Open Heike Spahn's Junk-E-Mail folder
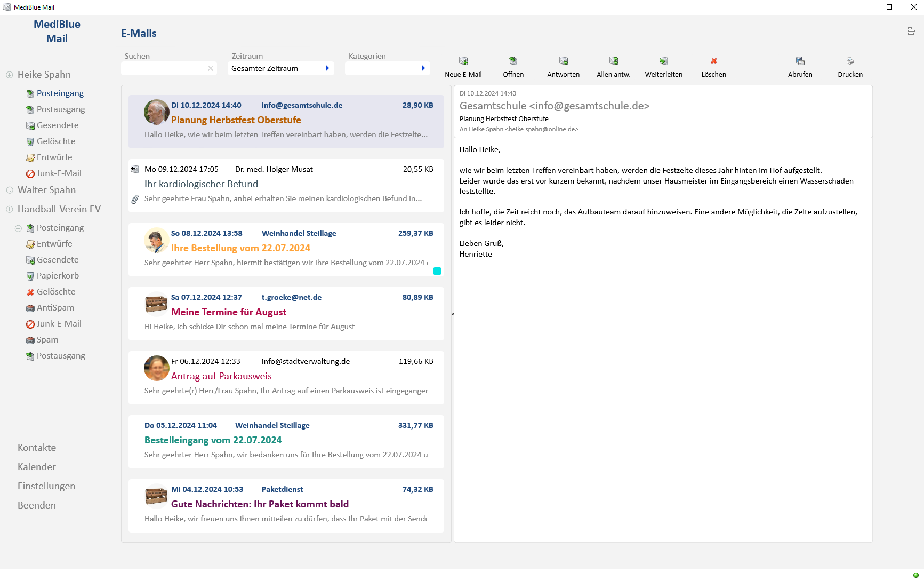924x580 pixels. [59, 173]
